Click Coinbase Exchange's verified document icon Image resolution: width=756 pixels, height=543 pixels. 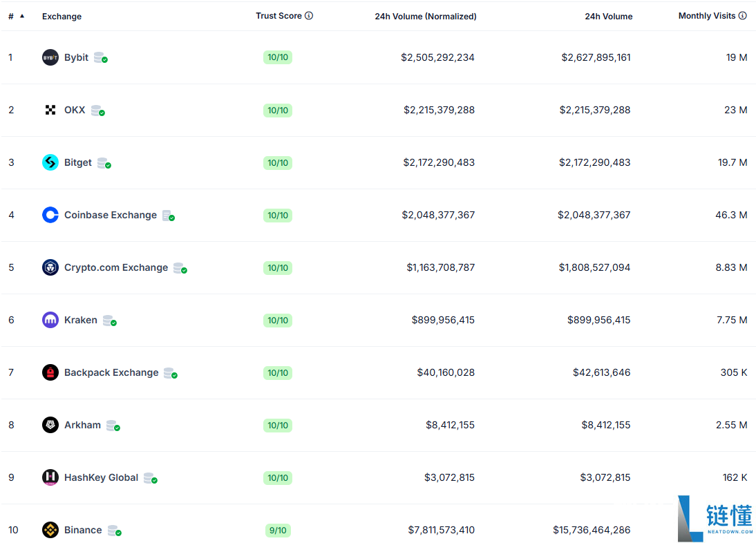pyautogui.click(x=169, y=216)
